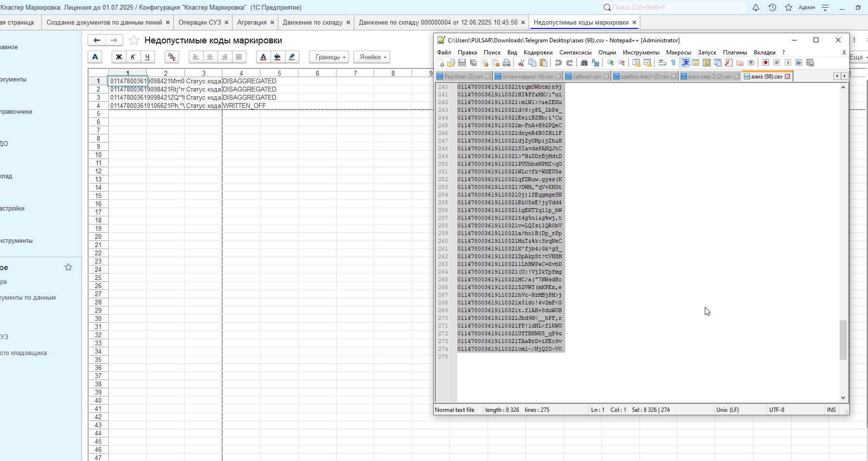Click the macro playback icon in Notepad++
Image resolution: width=868 pixels, height=461 pixels.
coord(788,63)
